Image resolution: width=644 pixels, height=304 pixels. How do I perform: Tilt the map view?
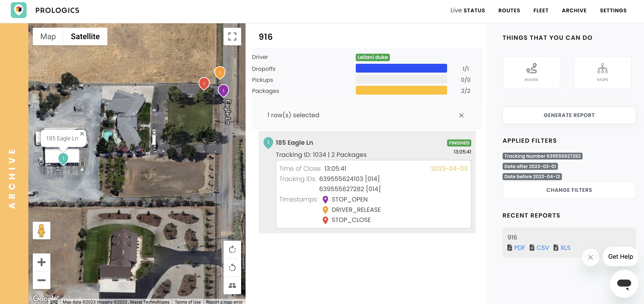232,285
